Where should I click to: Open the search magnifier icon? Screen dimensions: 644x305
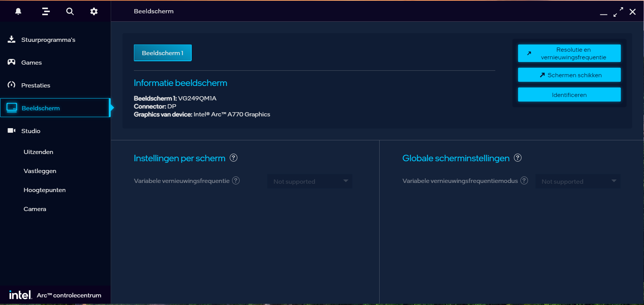(x=70, y=11)
